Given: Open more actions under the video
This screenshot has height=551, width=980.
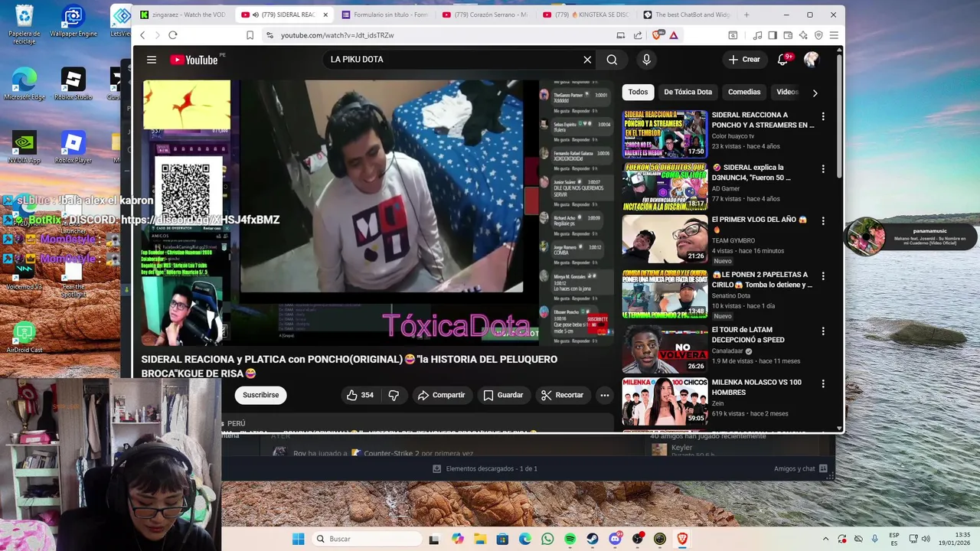Looking at the screenshot, I should (604, 395).
